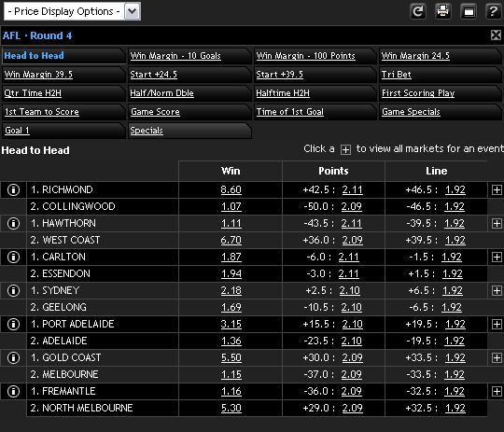This screenshot has height=432, width=504.
Task: Expand all markets for Fremantle v North Melbourne
Action: [x=497, y=391]
